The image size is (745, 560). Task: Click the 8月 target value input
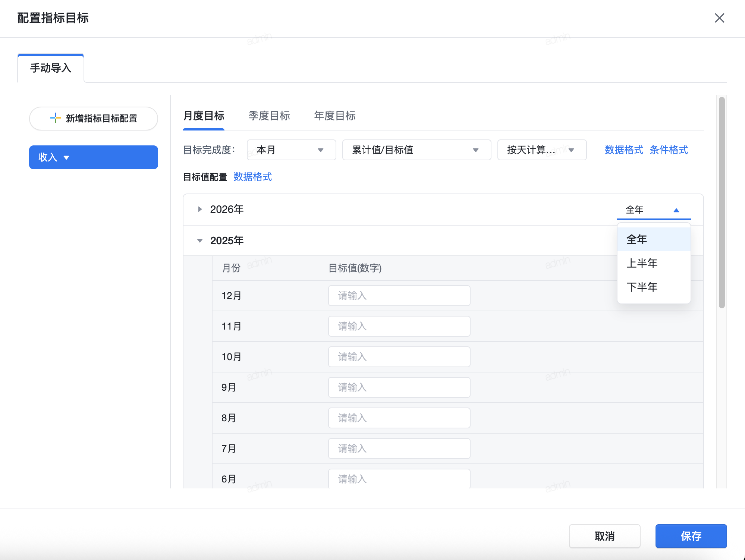[399, 418]
